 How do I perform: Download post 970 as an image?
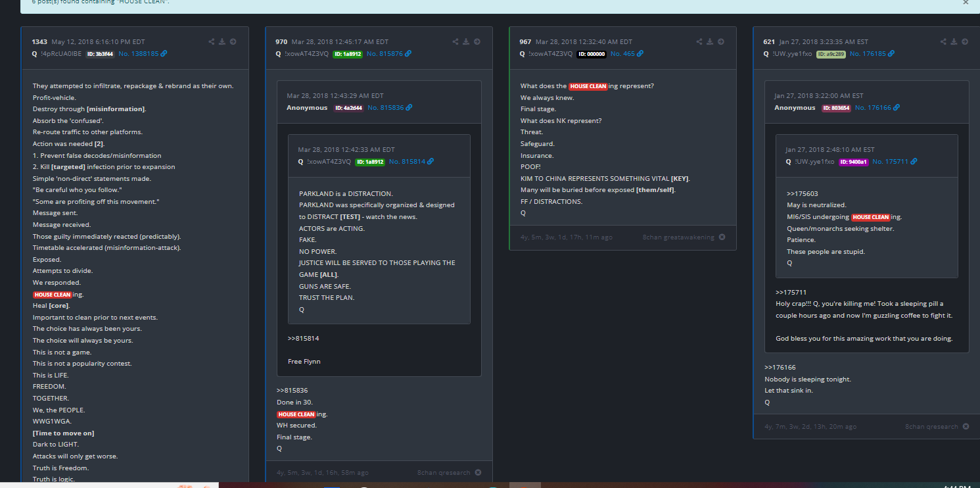click(x=466, y=41)
